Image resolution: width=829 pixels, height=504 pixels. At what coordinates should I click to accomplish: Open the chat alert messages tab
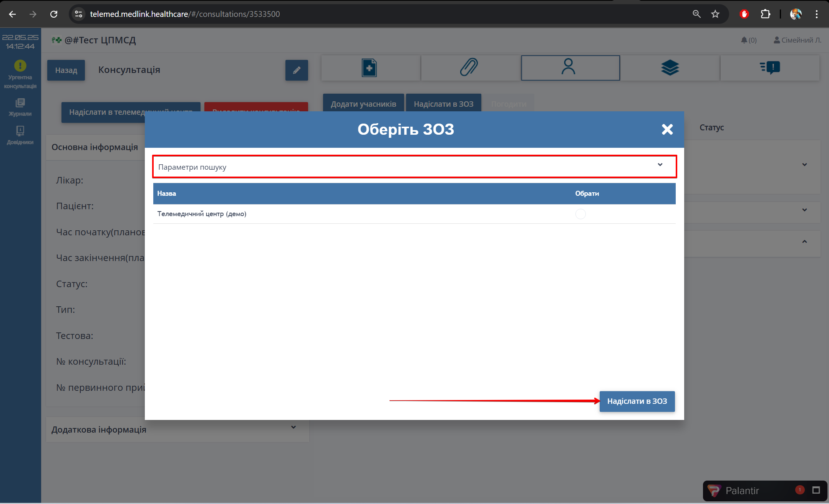pos(770,68)
